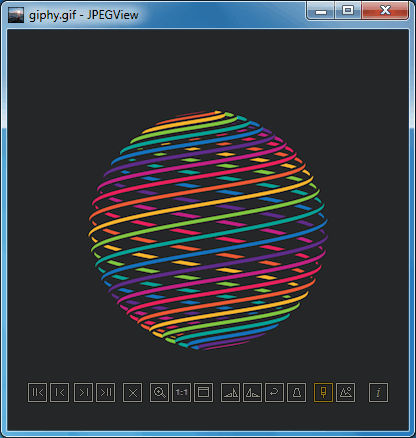Viewport: 416px width, 438px height.
Task: Jump to the first image in folder
Action: click(37, 392)
